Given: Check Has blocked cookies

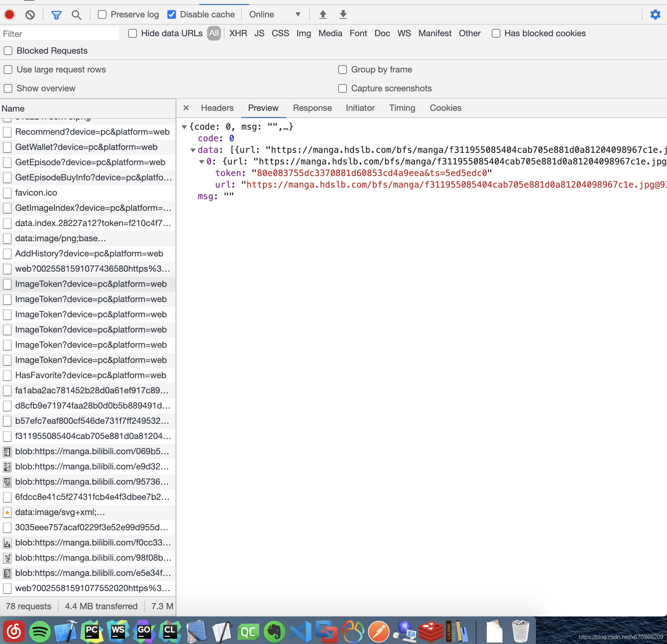Looking at the screenshot, I should [x=496, y=33].
